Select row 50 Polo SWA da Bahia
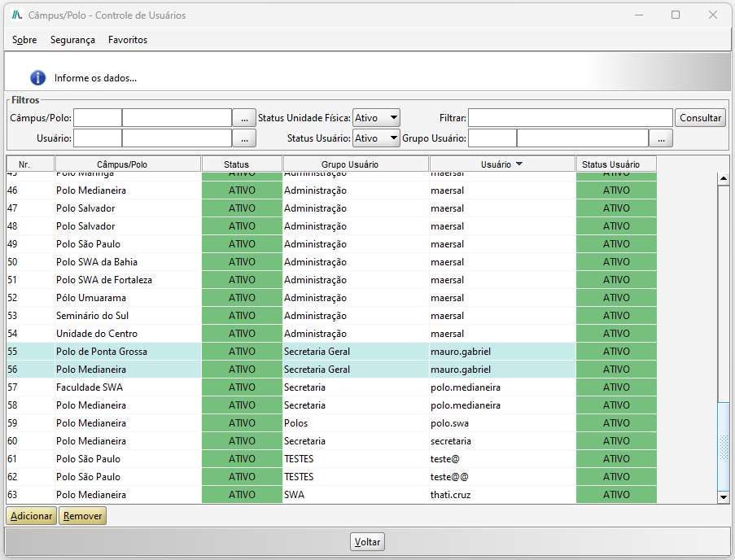Viewport: 735px width, 560px height. [331, 262]
